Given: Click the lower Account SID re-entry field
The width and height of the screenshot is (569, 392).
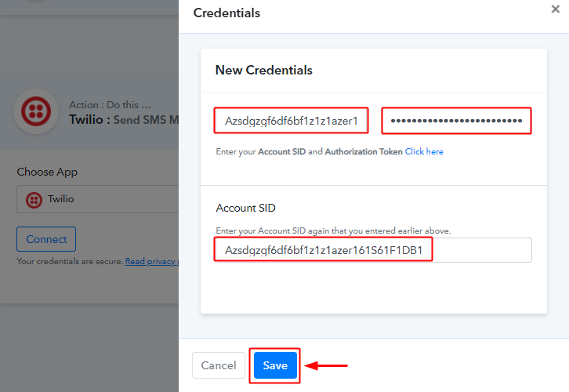Looking at the screenshot, I should click(x=373, y=250).
